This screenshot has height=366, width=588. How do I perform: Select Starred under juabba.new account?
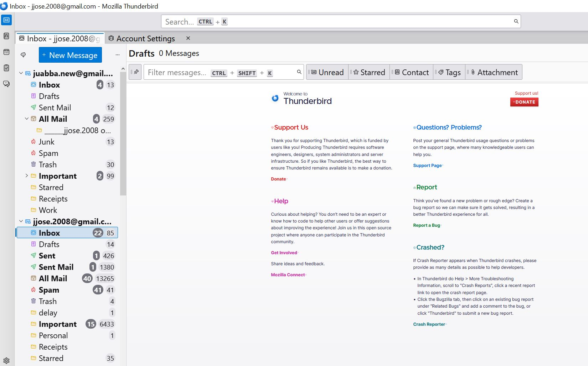pyautogui.click(x=67, y=187)
